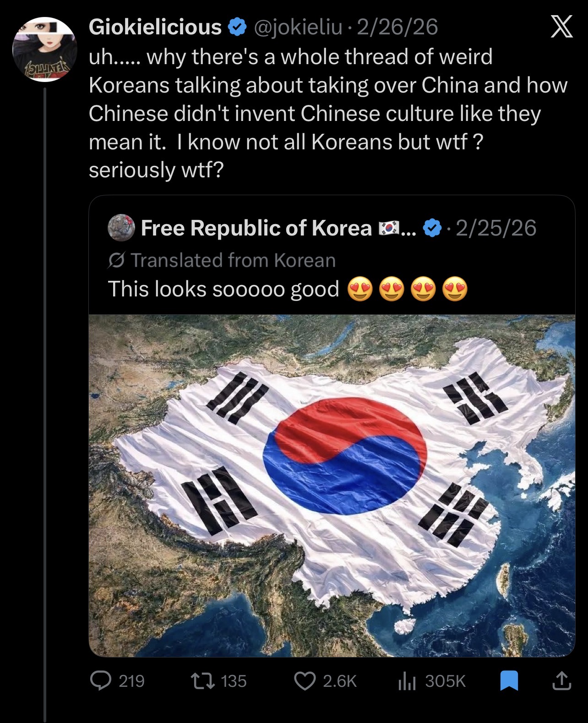
Task: Open Giokielicious profile avatar
Action: click(44, 49)
